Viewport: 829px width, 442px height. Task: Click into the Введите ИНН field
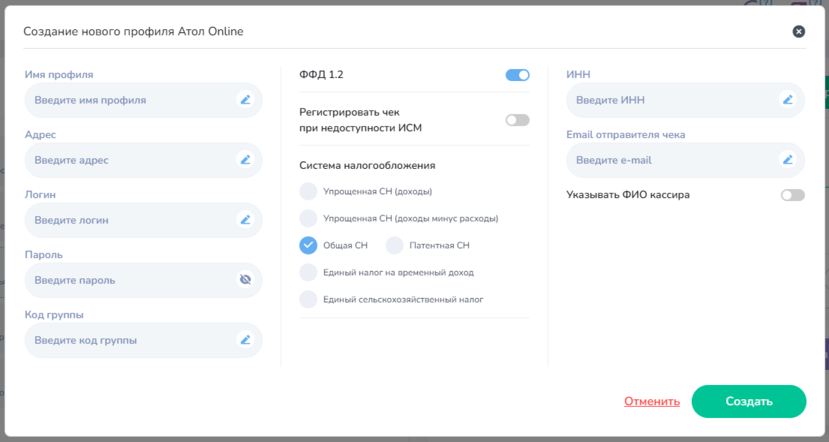[685, 100]
